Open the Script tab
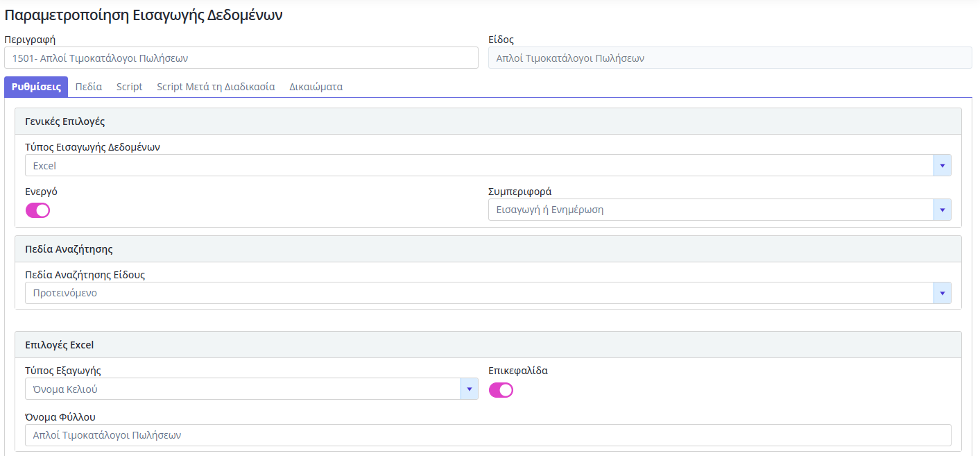The width and height of the screenshot is (980, 456). tap(129, 87)
